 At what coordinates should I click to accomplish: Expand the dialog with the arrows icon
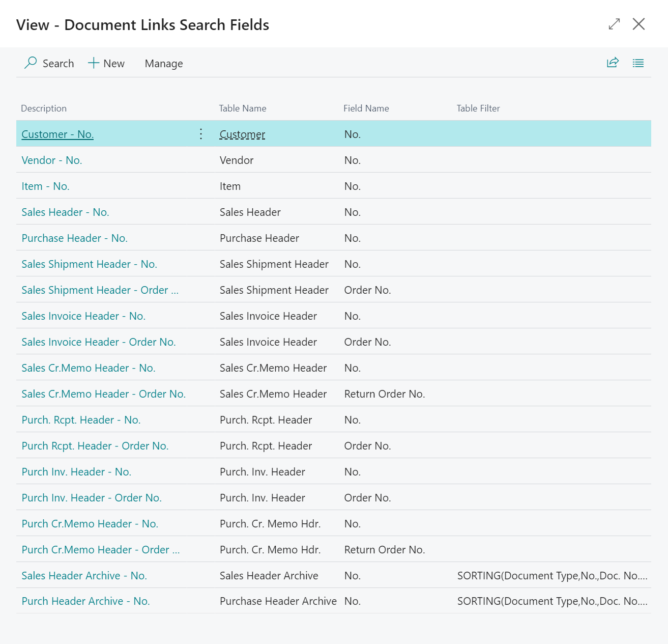pyautogui.click(x=614, y=24)
